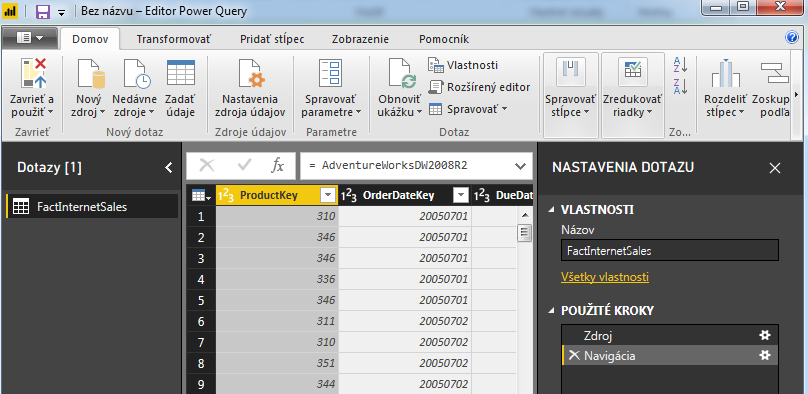Click the Power BI logo icon
Viewport: 808px width, 394px height.
coord(11,11)
